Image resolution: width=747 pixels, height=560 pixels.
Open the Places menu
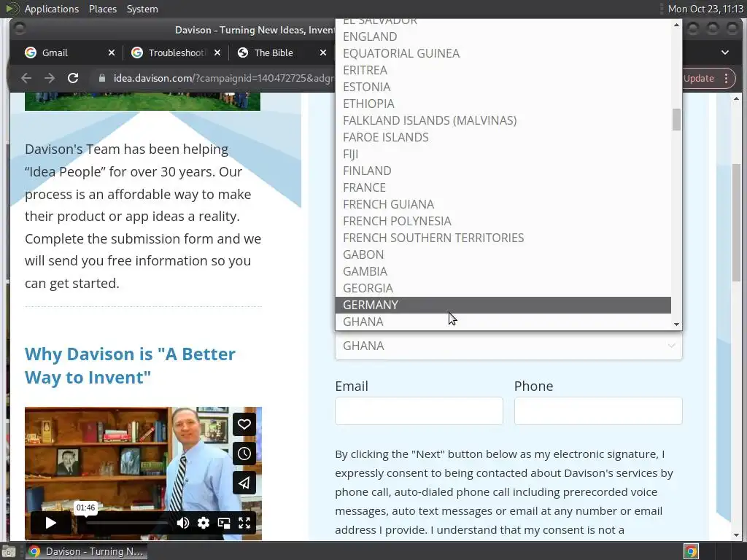[102, 9]
